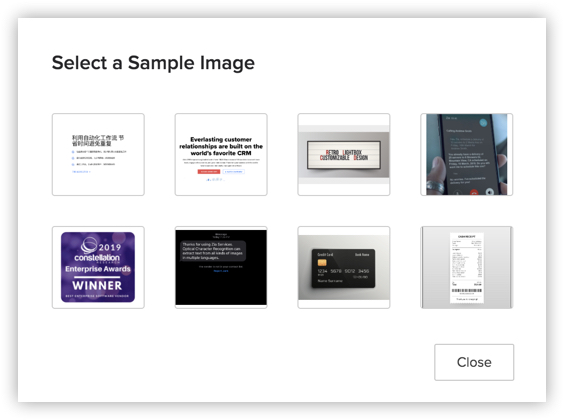The width and height of the screenshot is (564, 420).
Task: Pick the Retro Lightbox sign sample image
Action: click(x=344, y=155)
